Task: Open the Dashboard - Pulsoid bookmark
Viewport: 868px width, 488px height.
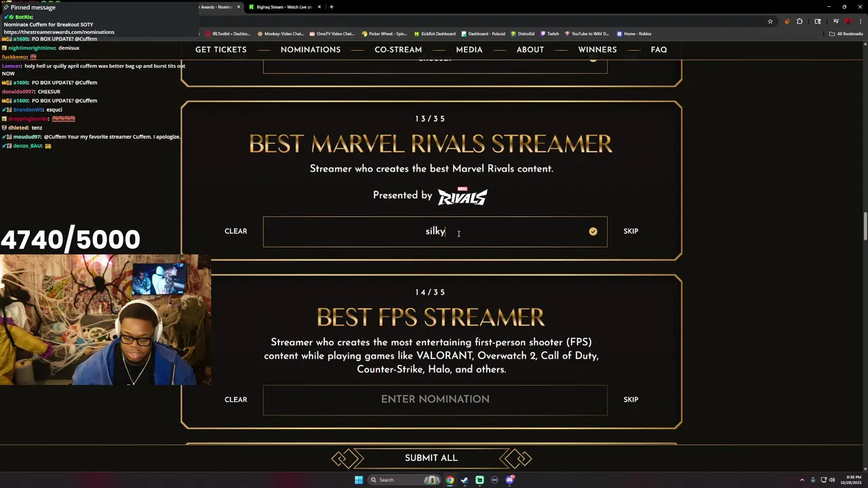Action: [x=483, y=33]
